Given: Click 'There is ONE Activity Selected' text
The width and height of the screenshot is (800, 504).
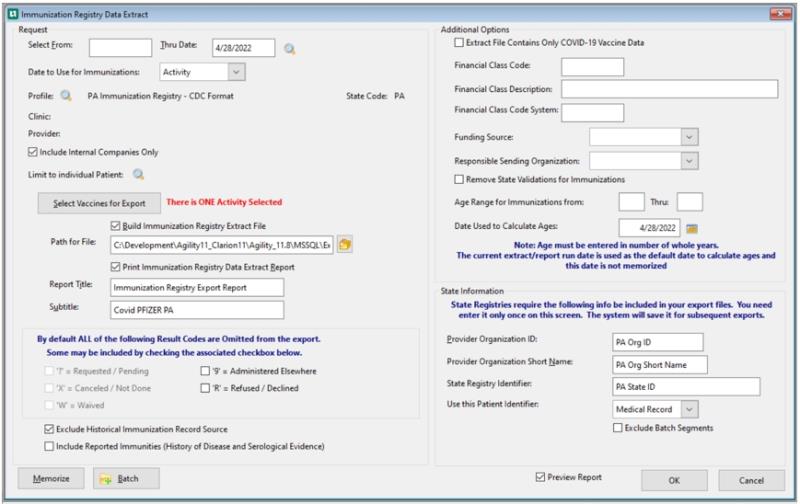Looking at the screenshot, I should [x=224, y=202].
